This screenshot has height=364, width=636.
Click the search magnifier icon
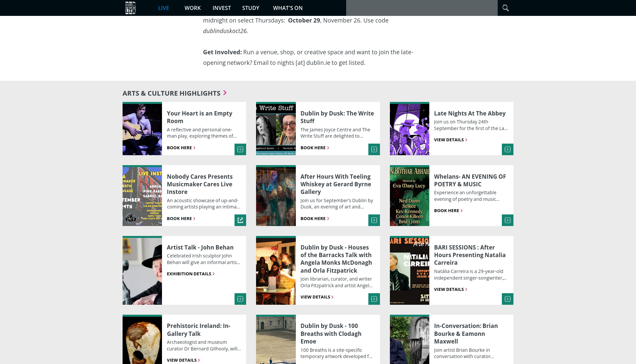click(x=505, y=8)
